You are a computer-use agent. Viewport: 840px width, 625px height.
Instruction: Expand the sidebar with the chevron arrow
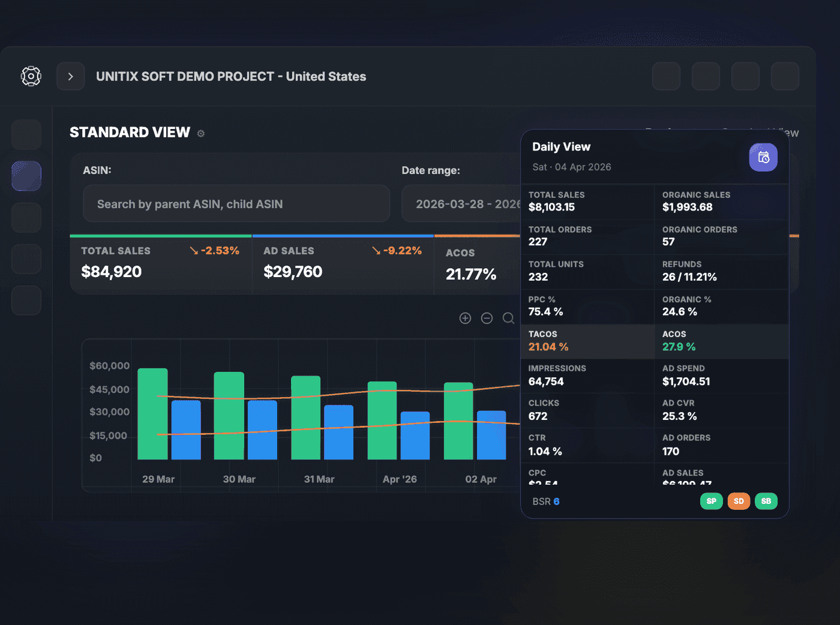(71, 76)
